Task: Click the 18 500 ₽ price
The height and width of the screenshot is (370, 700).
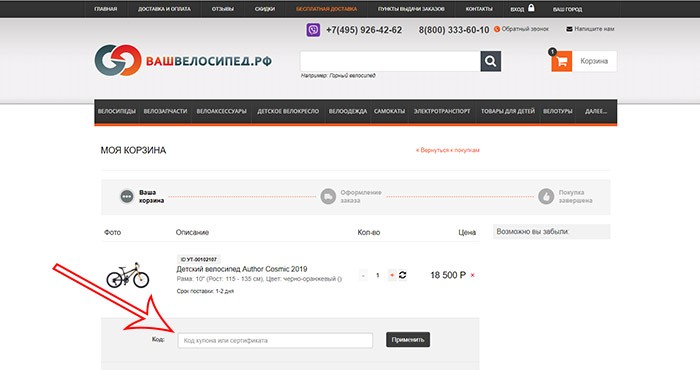Action: pyautogui.click(x=448, y=275)
